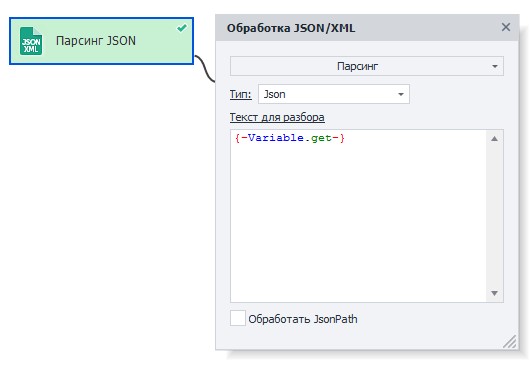Open the Парсинг action dropdown

[367, 66]
